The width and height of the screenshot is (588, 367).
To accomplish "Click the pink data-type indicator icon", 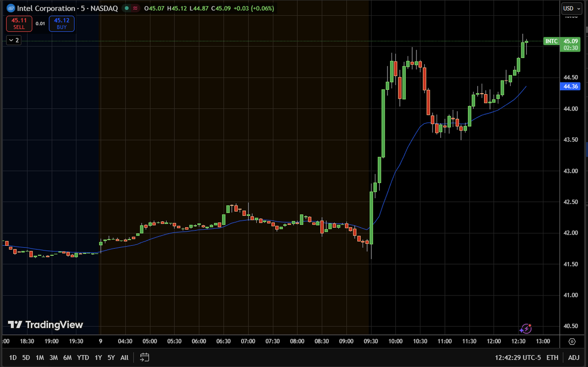I will 135,8.
